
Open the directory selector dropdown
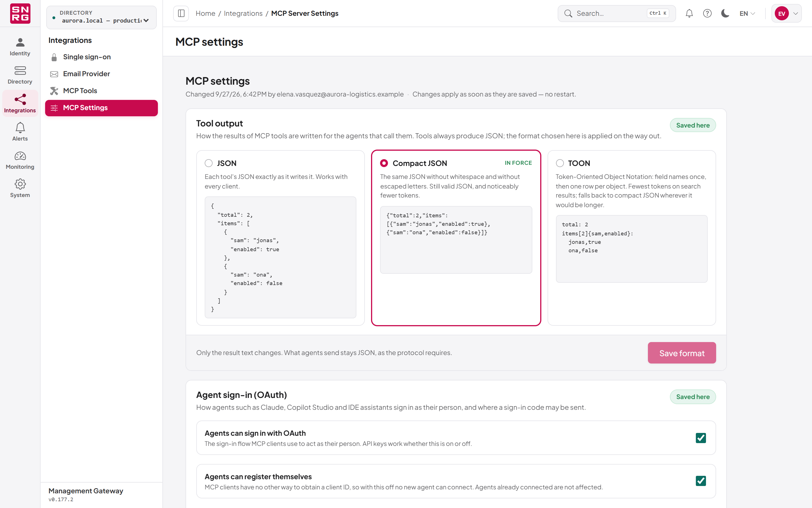click(x=101, y=17)
